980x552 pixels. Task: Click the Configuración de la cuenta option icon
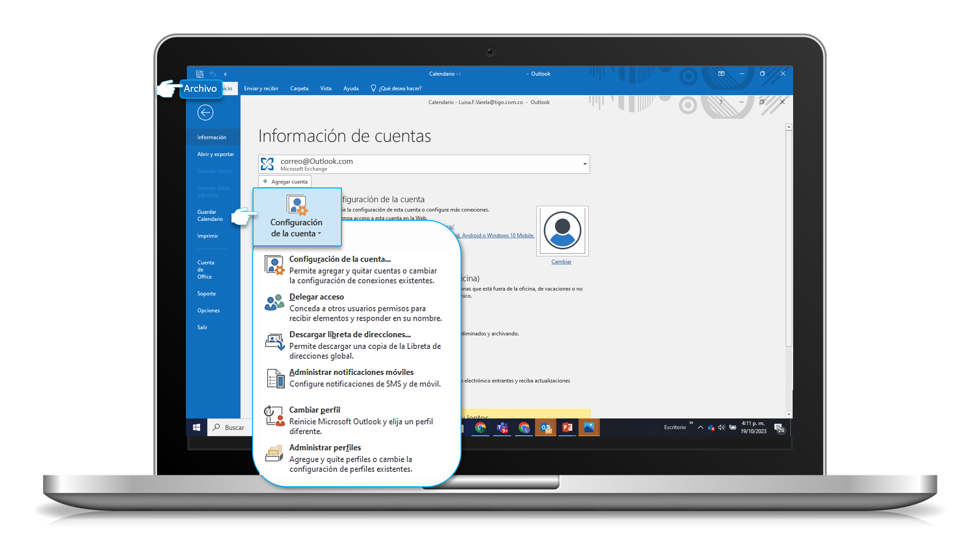275,265
